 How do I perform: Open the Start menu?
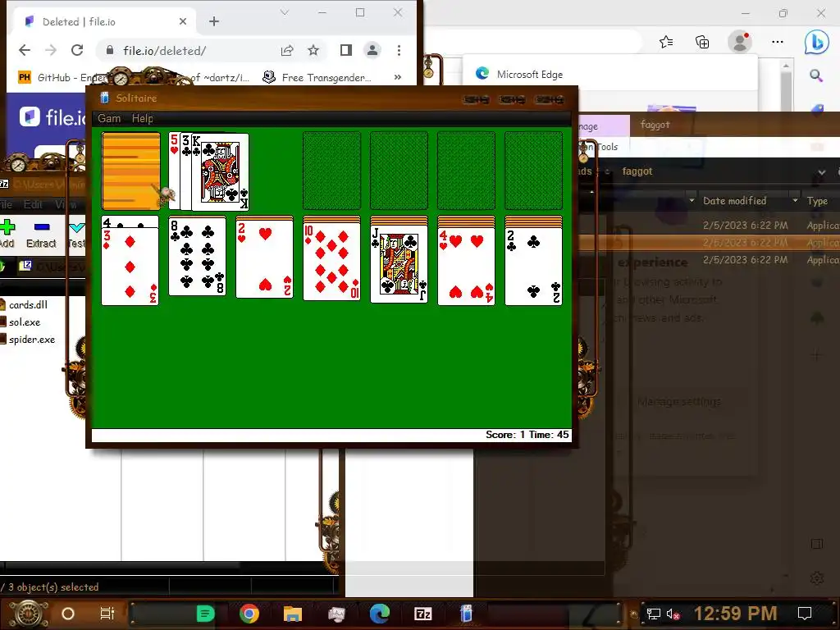pyautogui.click(x=29, y=614)
